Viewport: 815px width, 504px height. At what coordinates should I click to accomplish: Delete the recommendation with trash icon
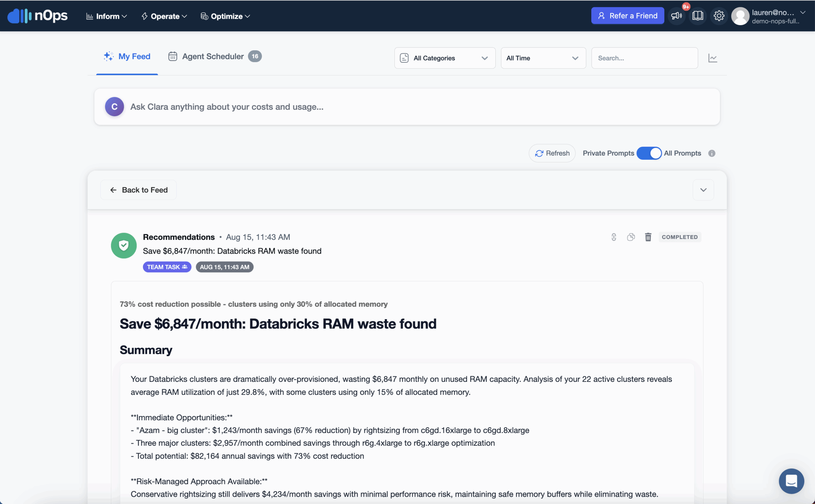pos(648,237)
